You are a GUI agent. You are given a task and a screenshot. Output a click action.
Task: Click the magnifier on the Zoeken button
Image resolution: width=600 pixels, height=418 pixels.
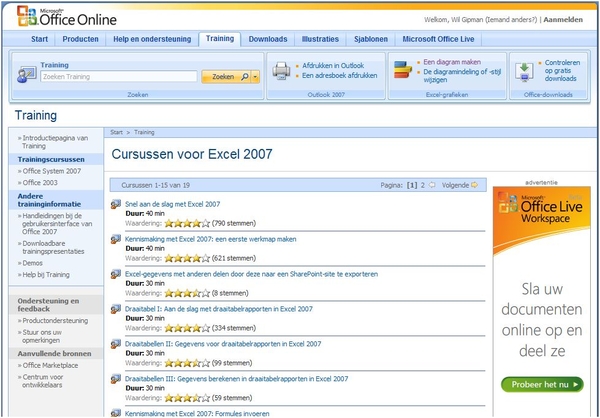tap(245, 77)
